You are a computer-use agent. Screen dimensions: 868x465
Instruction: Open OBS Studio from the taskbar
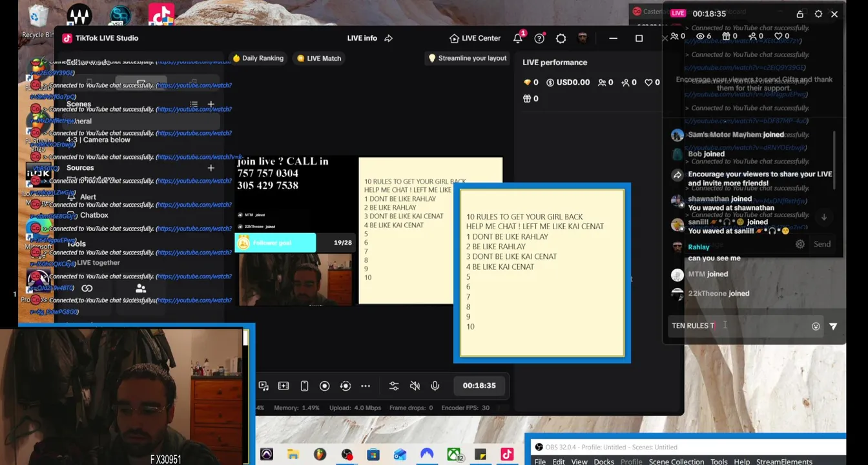347,455
